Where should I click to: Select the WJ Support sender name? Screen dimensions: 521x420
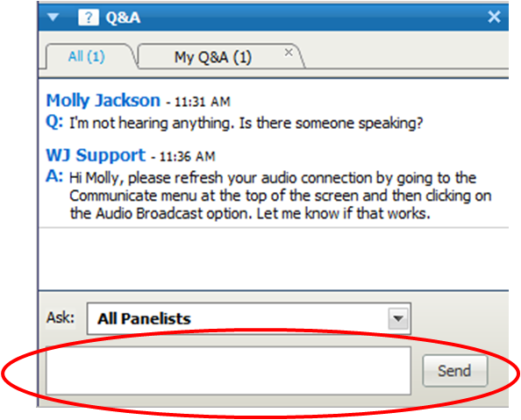coord(96,155)
